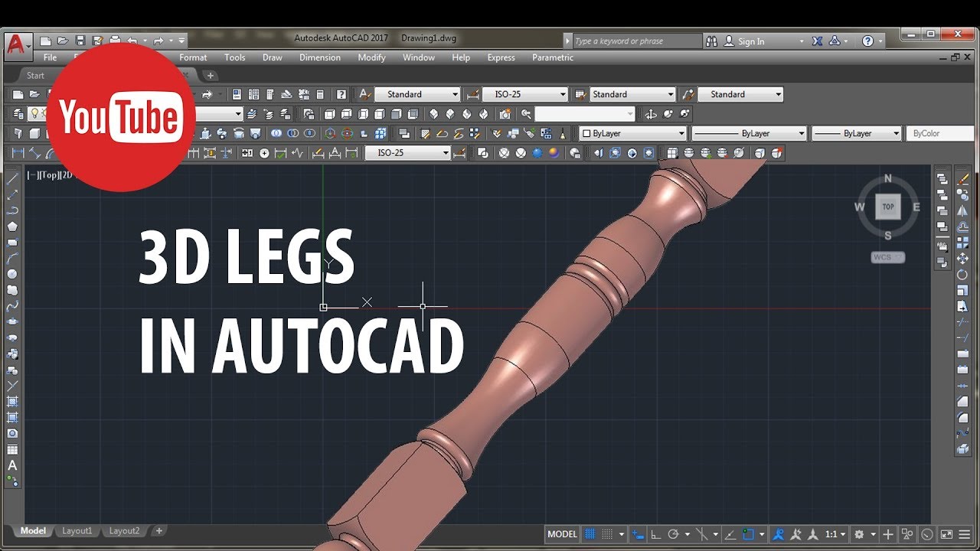
Task: Toggle snap mode in status bar
Action: click(607, 534)
